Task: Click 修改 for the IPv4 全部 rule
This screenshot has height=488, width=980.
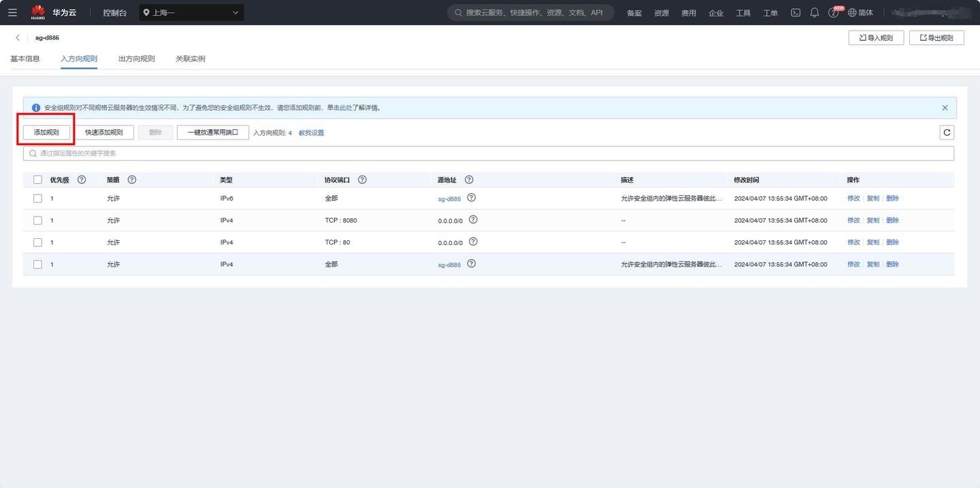Action: coord(853,264)
